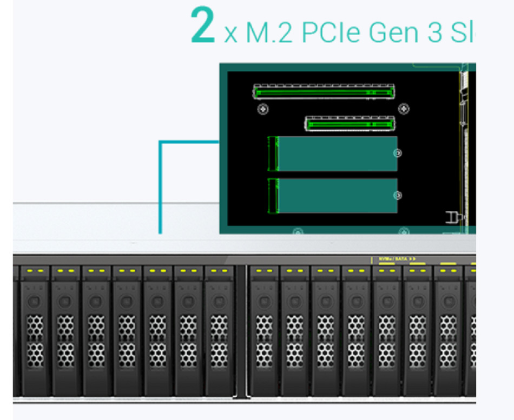Select the long upper PCIe slot in diagram

(x=324, y=92)
